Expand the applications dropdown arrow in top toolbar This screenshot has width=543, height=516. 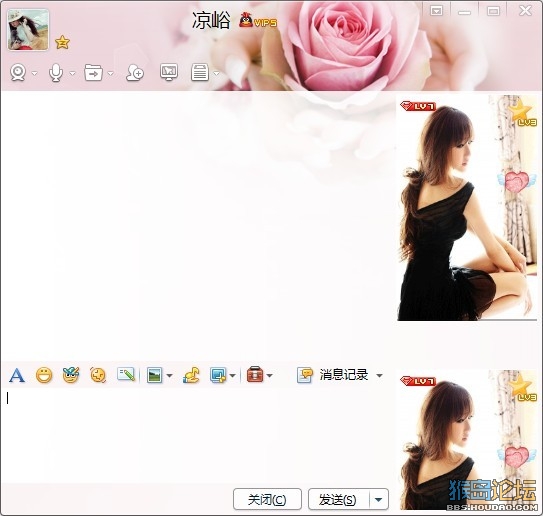[x=216, y=73]
